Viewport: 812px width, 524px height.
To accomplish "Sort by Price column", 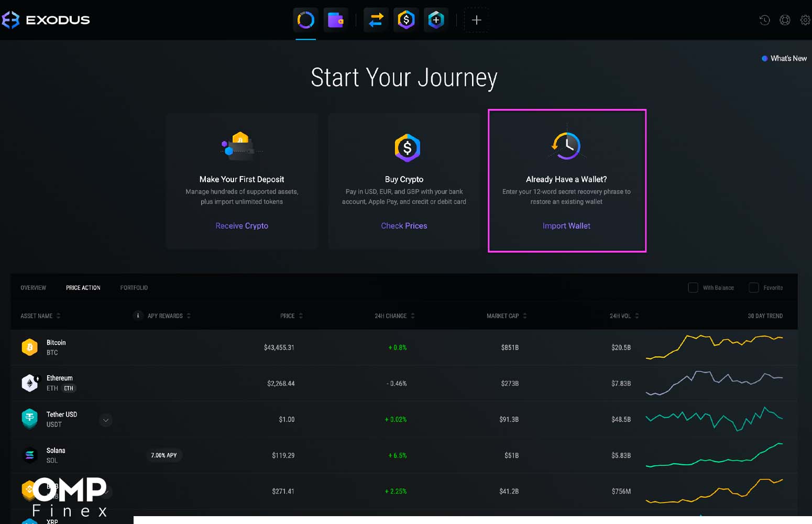I will click(x=291, y=316).
